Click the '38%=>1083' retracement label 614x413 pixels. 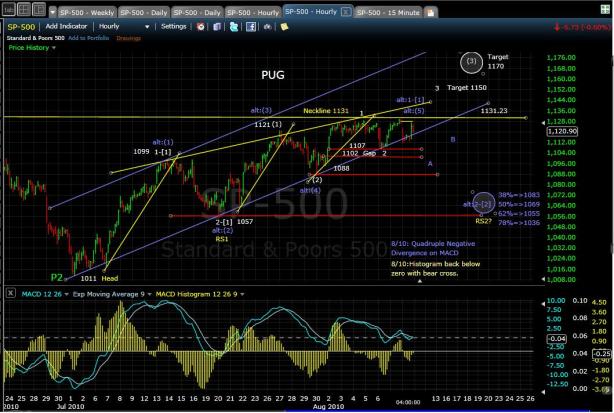(x=519, y=195)
